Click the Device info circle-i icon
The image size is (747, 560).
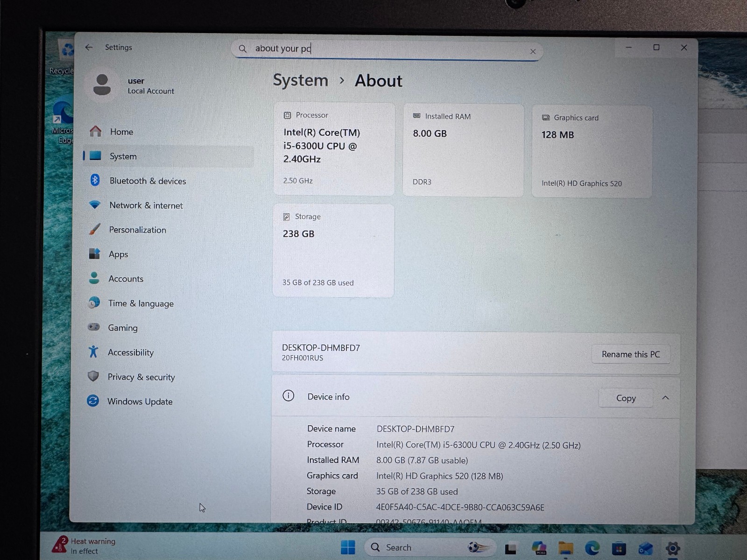[x=289, y=396]
